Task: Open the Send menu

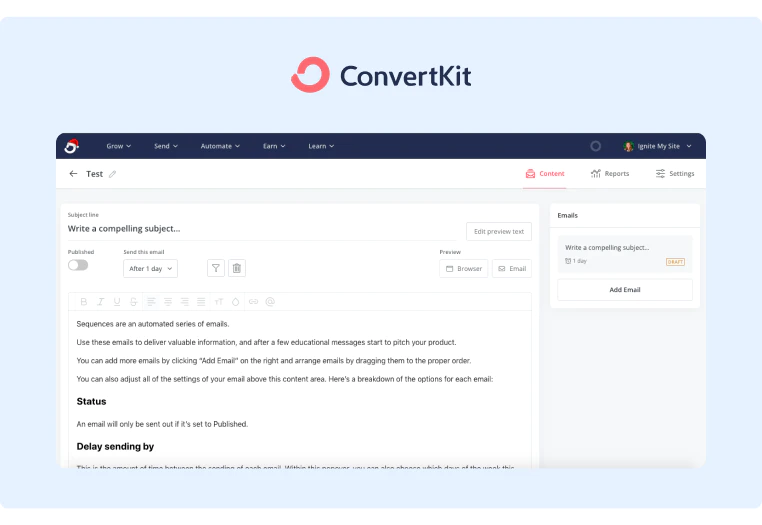Action: 166,146
